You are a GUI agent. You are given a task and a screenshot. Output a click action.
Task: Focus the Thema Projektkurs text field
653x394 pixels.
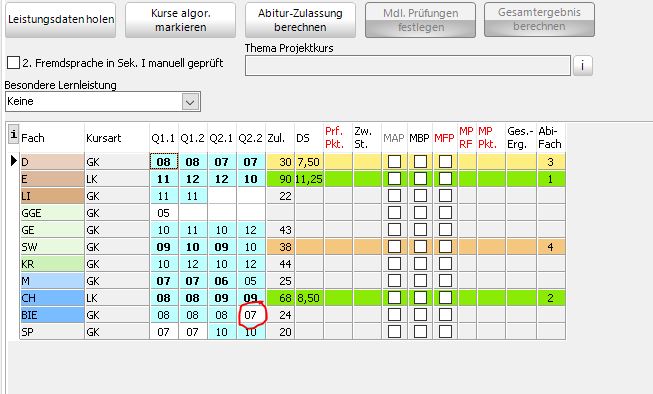coord(408,65)
